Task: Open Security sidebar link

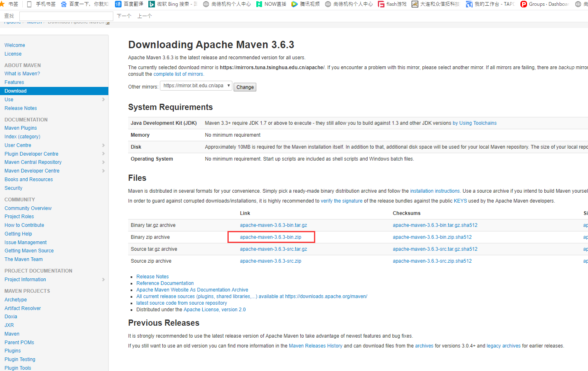Action: point(14,188)
